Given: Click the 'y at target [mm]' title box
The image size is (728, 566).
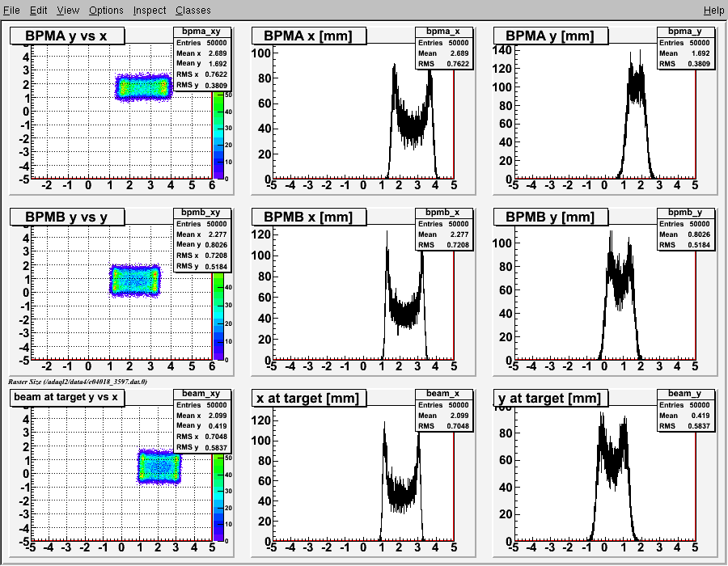Looking at the screenshot, I should pyautogui.click(x=551, y=398).
